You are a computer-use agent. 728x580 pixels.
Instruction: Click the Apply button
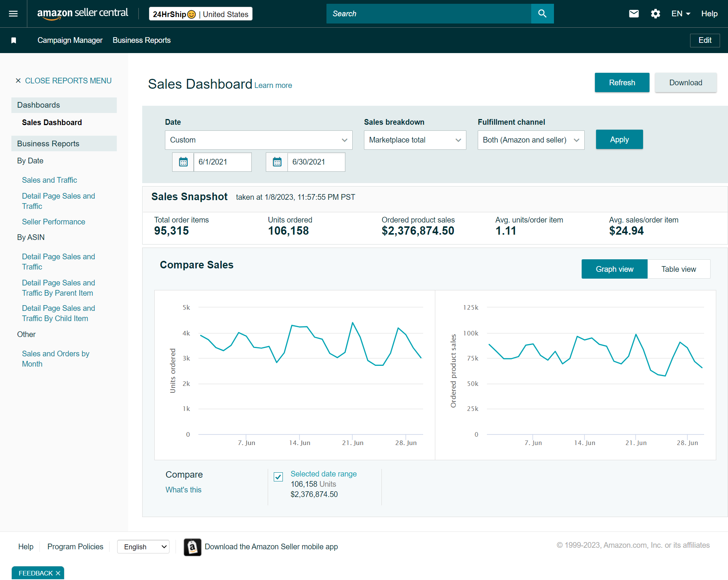pyautogui.click(x=619, y=140)
